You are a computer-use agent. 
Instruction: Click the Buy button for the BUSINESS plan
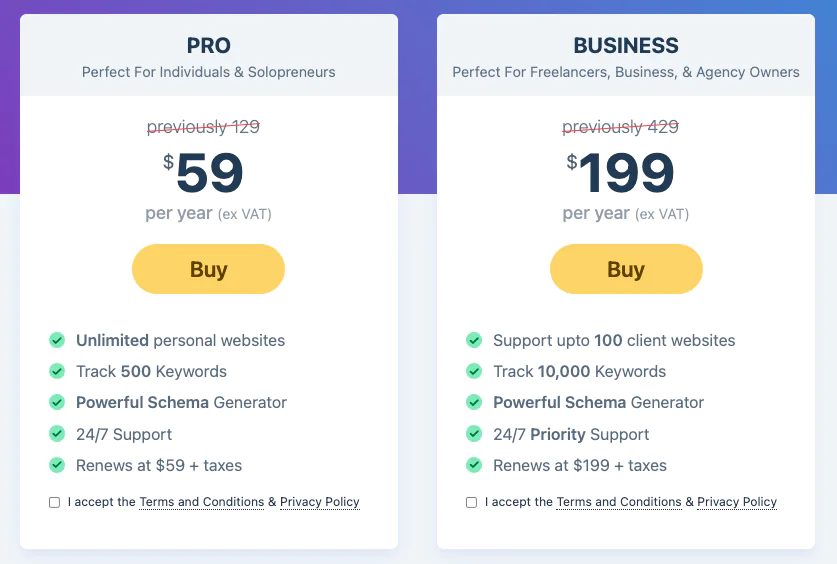[x=626, y=269]
